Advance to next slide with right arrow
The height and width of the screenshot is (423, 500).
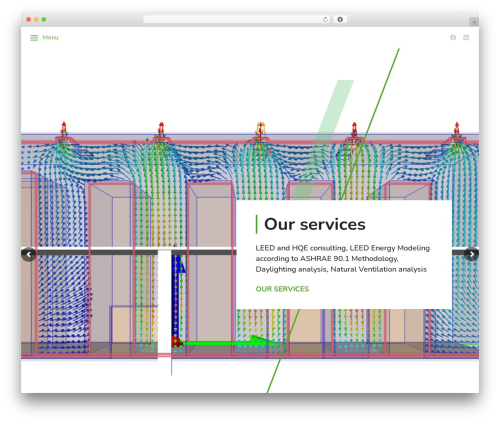(x=471, y=254)
